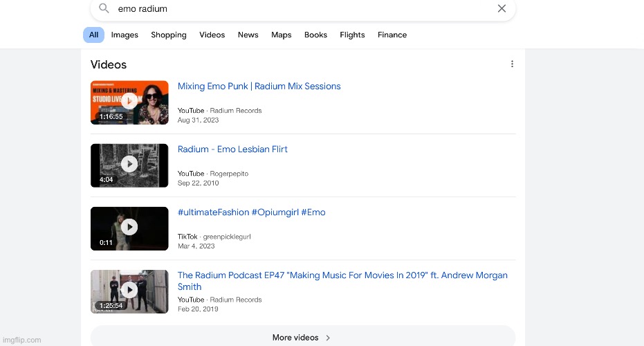Image resolution: width=644 pixels, height=346 pixels.
Task: Open the Books tab
Action: pyautogui.click(x=315, y=35)
